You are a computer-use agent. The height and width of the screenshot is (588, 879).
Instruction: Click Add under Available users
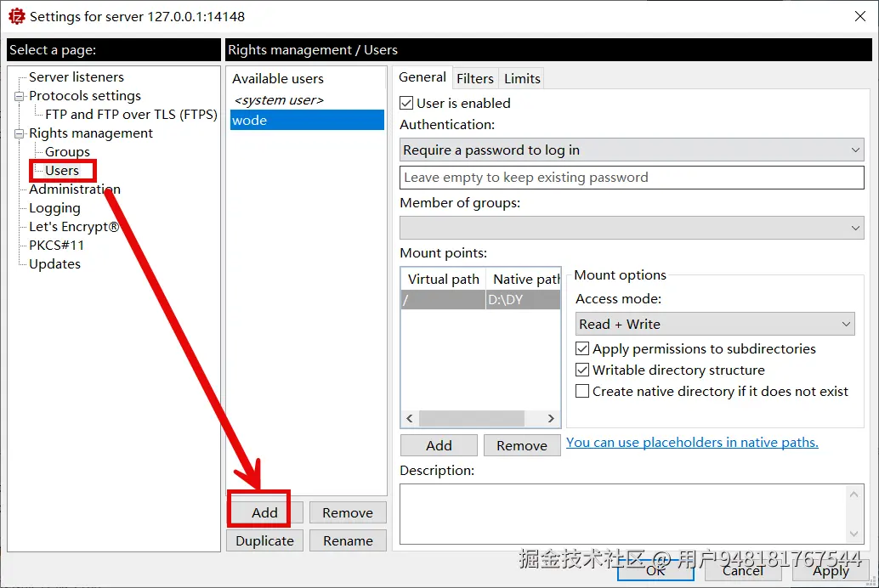click(264, 512)
